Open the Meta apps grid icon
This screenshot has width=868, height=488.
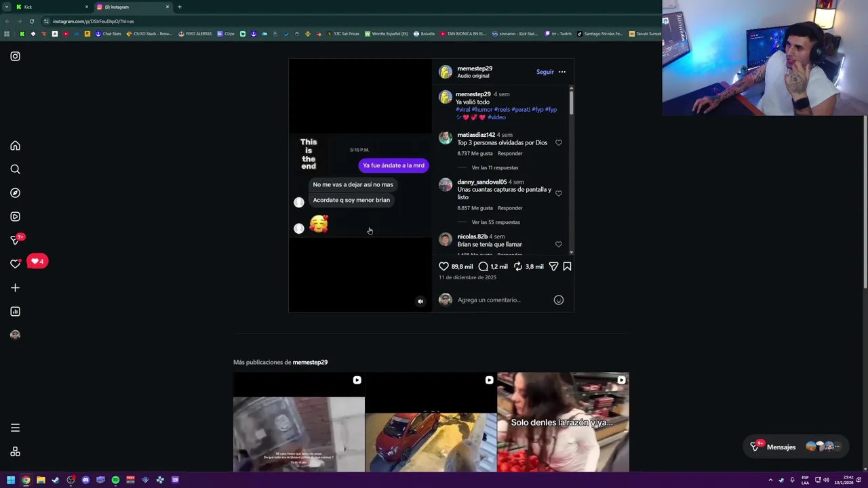15,452
